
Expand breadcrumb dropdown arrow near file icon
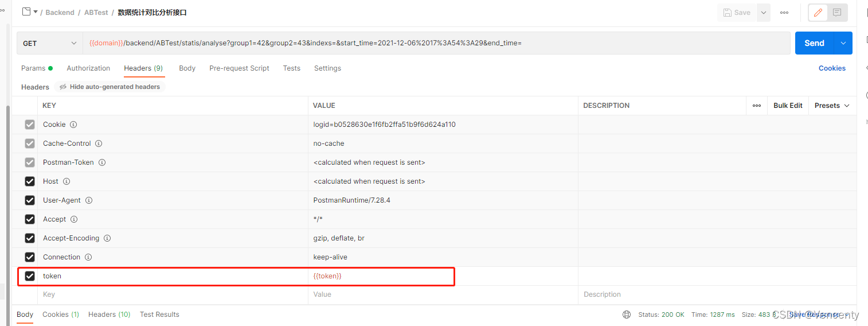tap(36, 12)
